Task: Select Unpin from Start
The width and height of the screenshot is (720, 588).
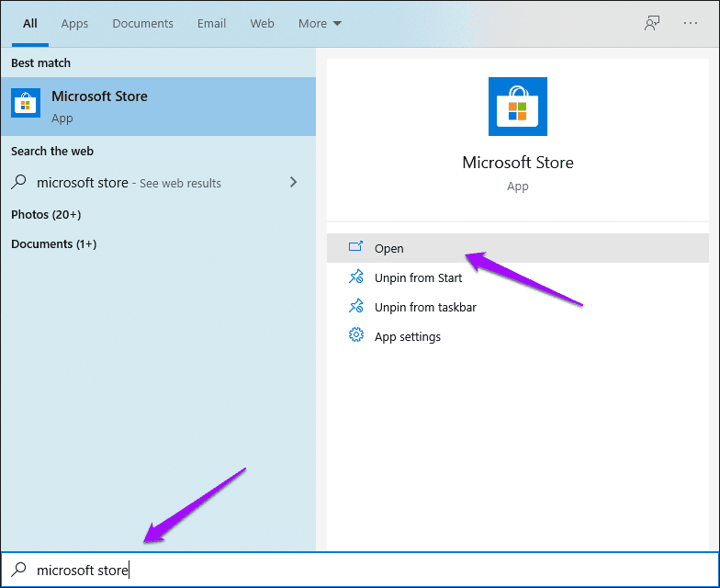Action: tap(518, 277)
